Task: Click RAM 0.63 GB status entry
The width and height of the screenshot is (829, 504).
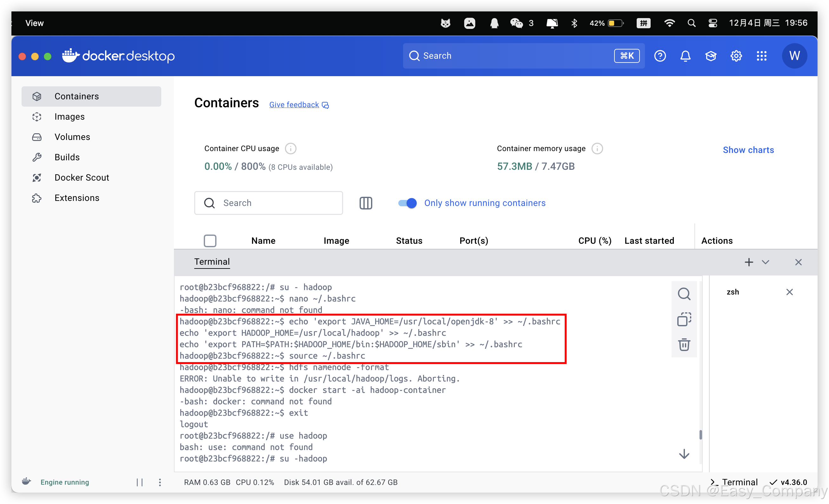Action: point(207,482)
